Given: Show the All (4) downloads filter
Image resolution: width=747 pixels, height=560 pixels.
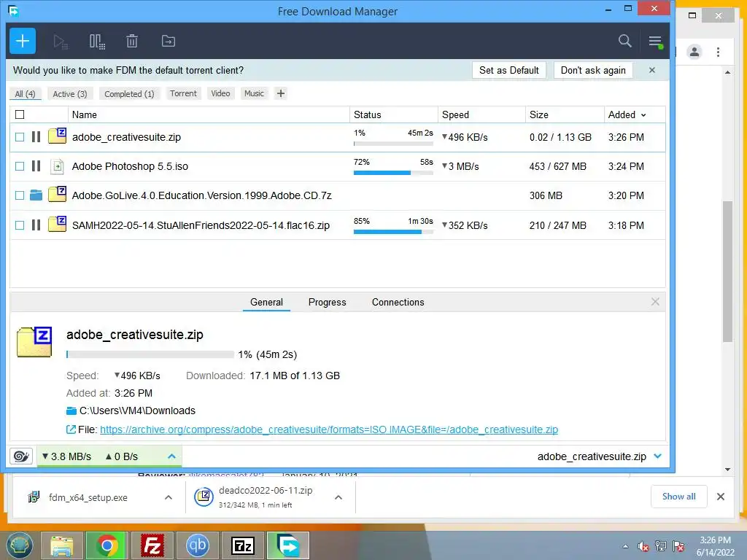Looking at the screenshot, I should [26, 94].
